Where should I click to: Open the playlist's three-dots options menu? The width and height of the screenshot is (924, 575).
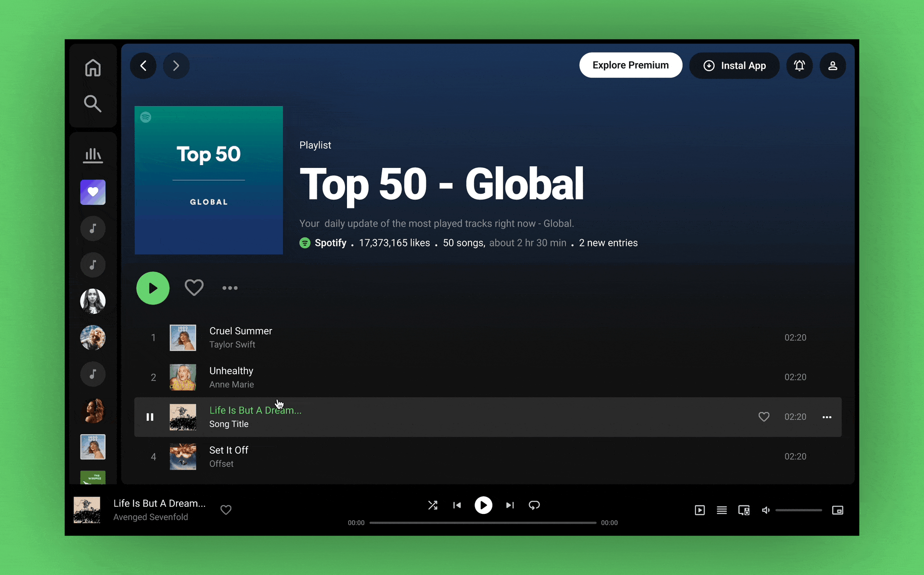click(x=230, y=288)
